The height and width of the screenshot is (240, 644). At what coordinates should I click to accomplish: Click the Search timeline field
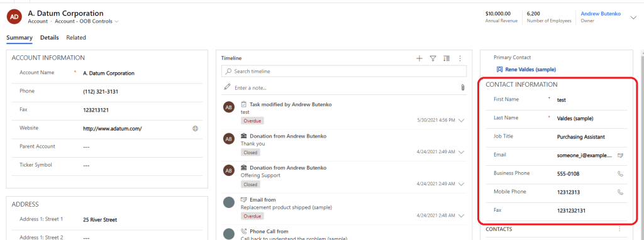(344, 72)
